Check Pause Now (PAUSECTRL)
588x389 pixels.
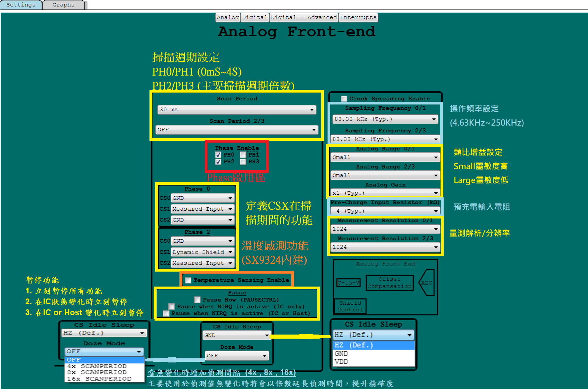pos(197,300)
